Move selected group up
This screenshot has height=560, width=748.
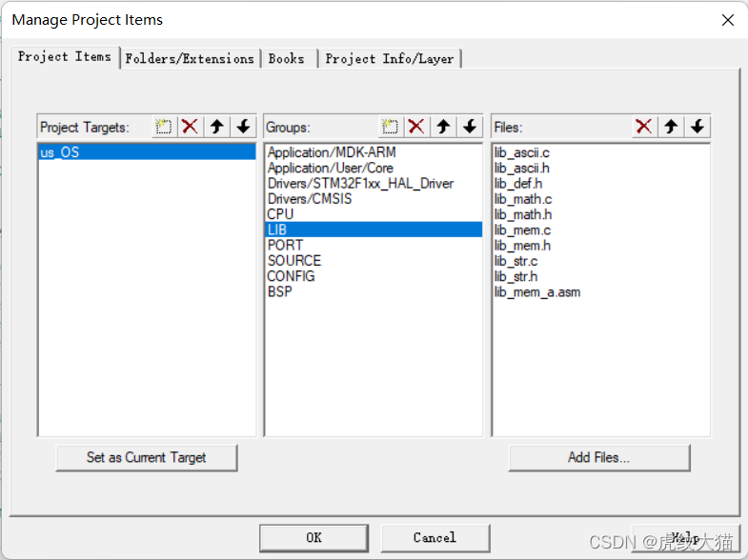(444, 127)
